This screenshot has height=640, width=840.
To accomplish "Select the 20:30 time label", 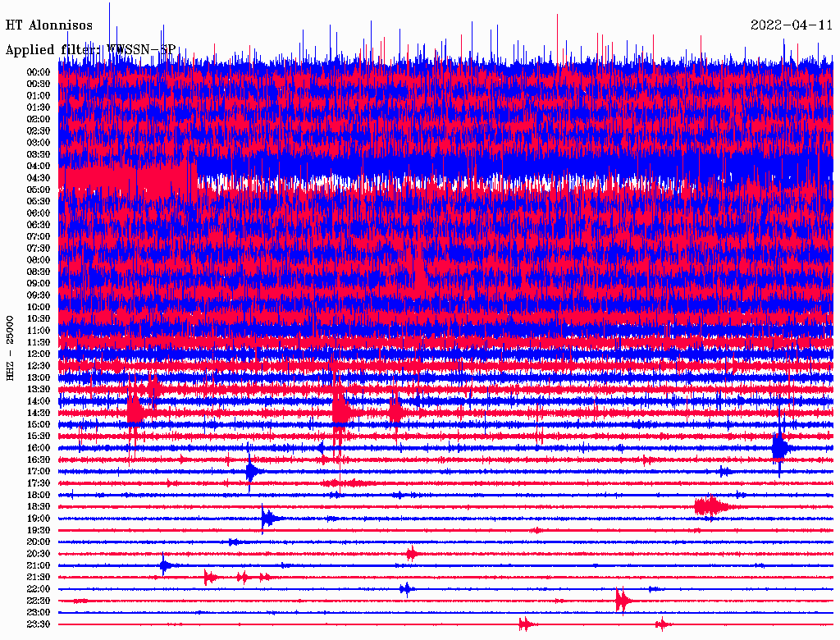I will (39, 554).
